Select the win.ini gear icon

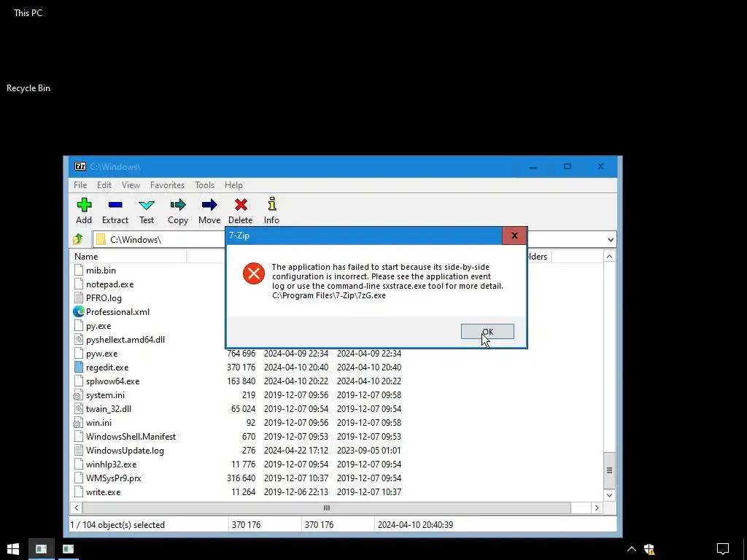pos(77,423)
